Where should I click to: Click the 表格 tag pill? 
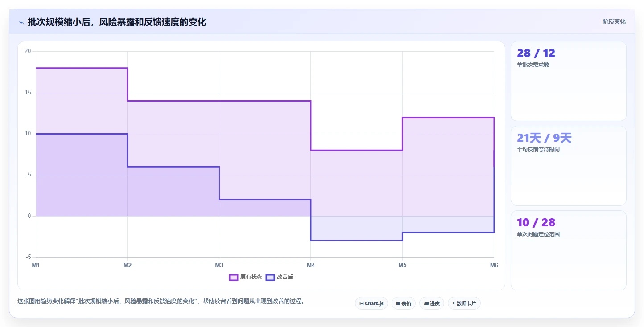404,303
